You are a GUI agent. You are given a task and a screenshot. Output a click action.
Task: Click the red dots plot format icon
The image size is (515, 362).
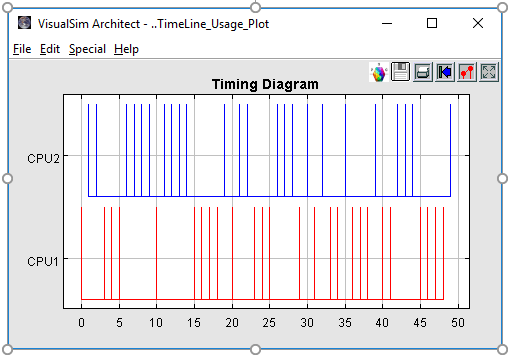pyautogui.click(x=467, y=72)
